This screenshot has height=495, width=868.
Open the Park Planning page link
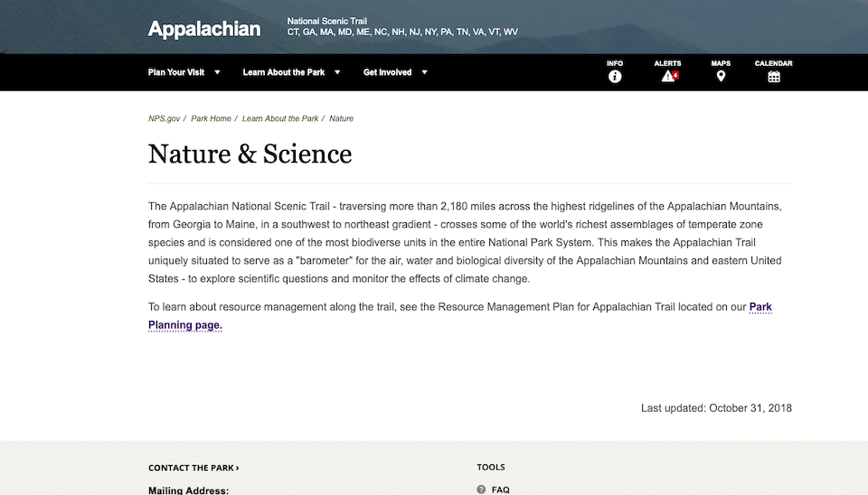point(185,325)
